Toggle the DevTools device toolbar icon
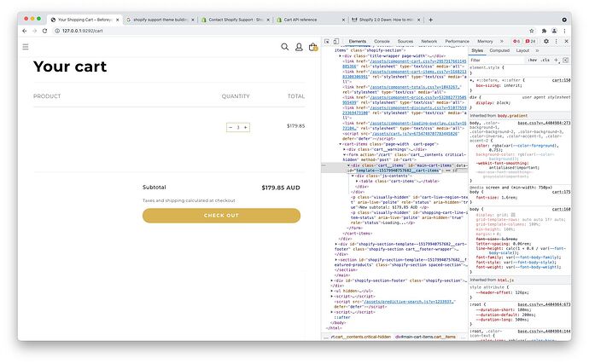 pyautogui.click(x=338, y=41)
